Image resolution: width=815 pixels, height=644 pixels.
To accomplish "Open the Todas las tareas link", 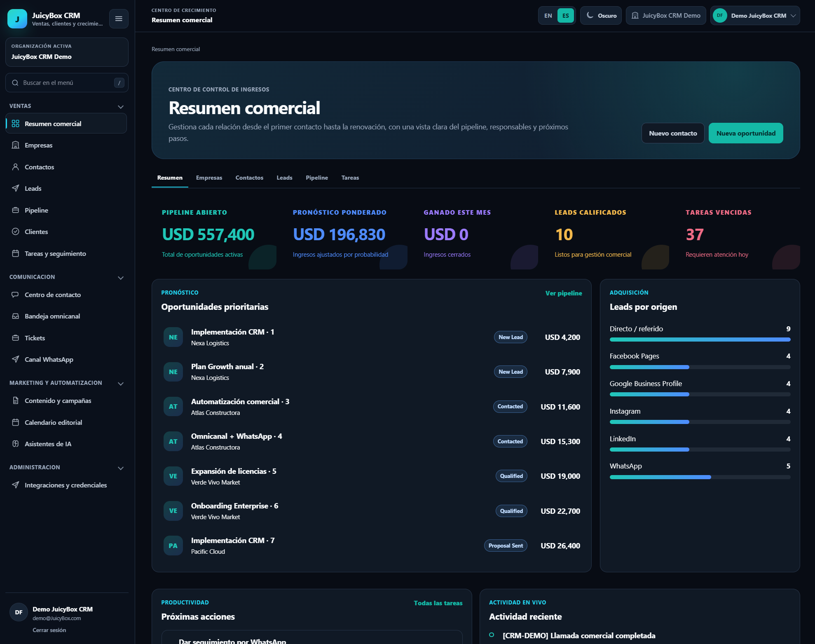I will (438, 603).
